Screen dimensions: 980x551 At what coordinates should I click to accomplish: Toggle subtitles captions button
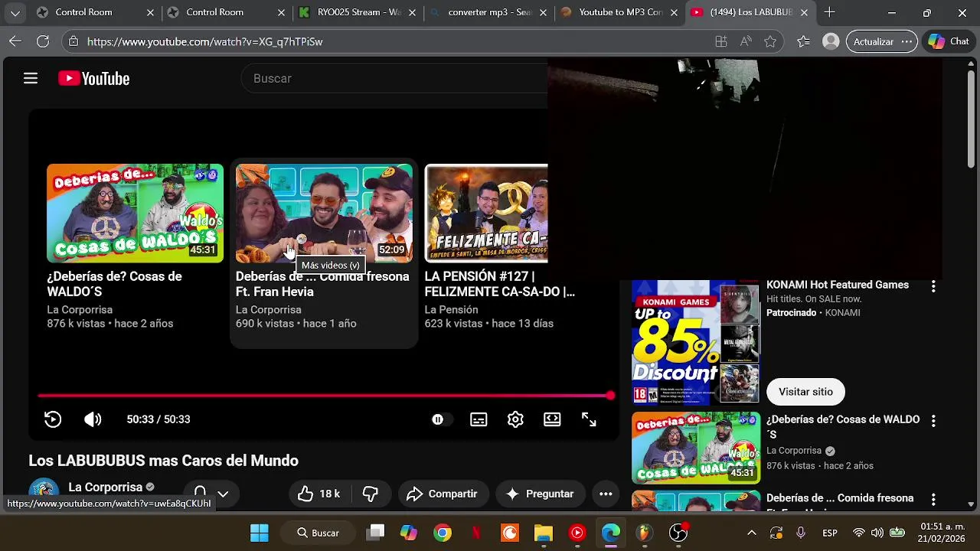[479, 419]
